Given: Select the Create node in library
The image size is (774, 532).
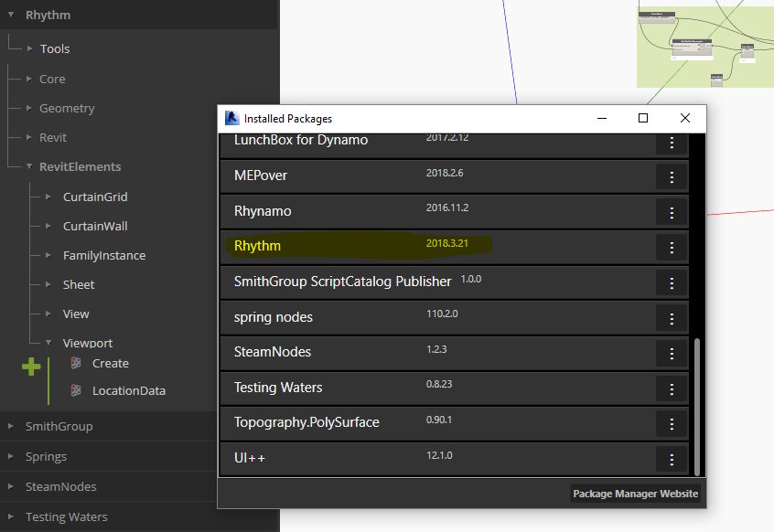Looking at the screenshot, I should [111, 364].
